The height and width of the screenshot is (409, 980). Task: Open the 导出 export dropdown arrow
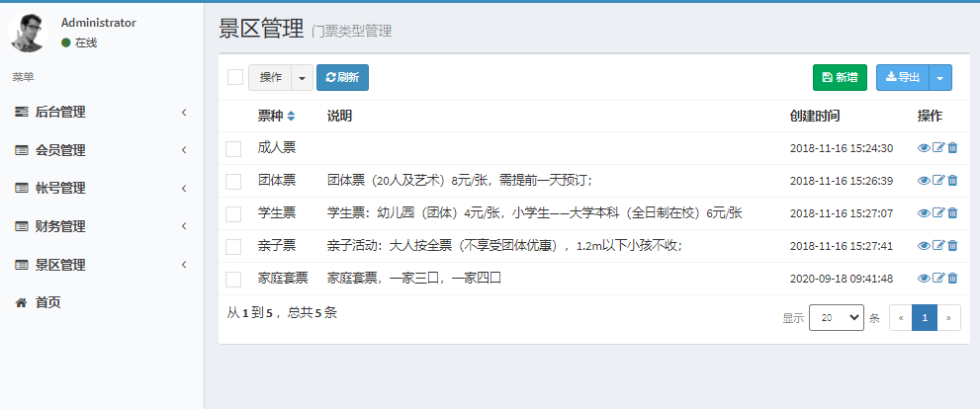click(941, 78)
